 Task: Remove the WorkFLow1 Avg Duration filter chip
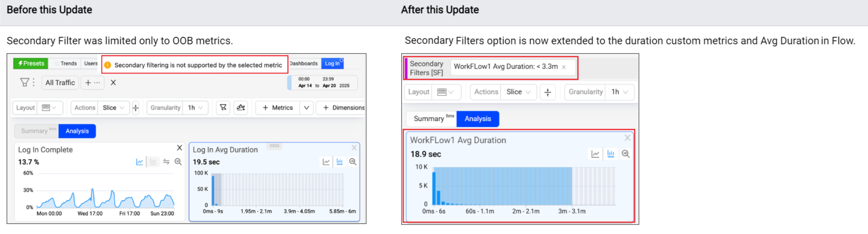(x=564, y=67)
